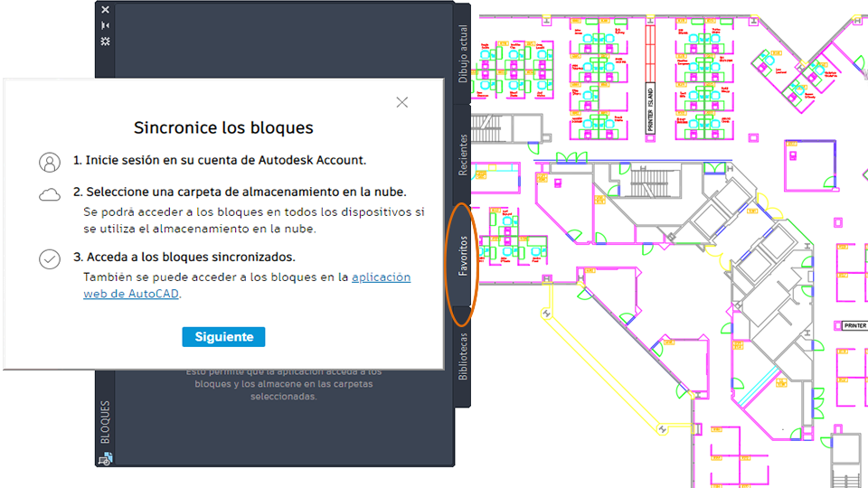868x488 pixels.
Task: Open the aplicación web de AutoCAD link
Action: pos(247,286)
